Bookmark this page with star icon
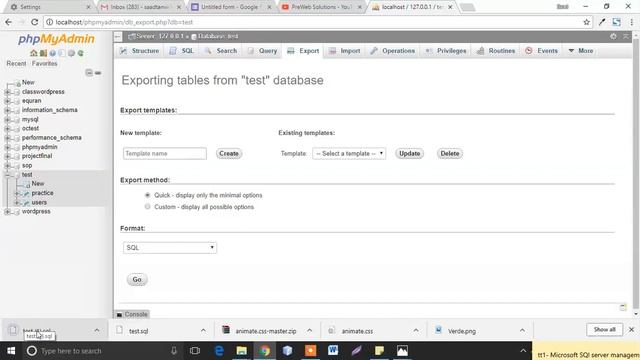The image size is (640, 360). 587,22
